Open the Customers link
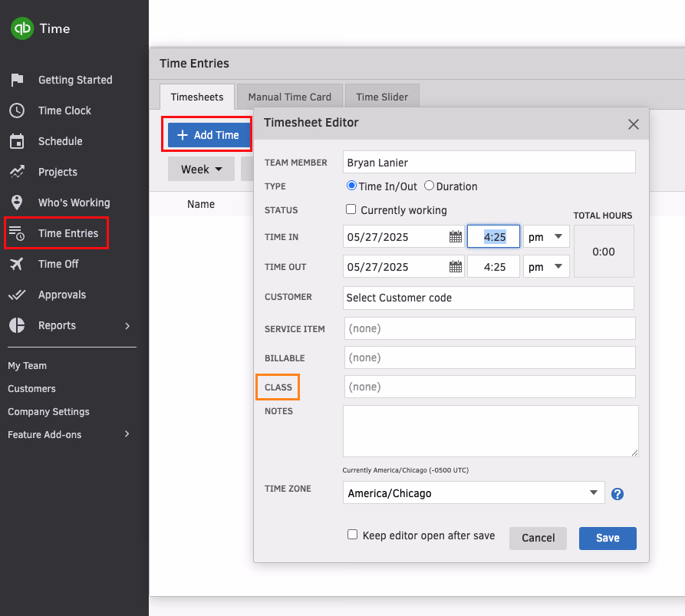Viewport: 685px width, 616px height. pyautogui.click(x=31, y=389)
